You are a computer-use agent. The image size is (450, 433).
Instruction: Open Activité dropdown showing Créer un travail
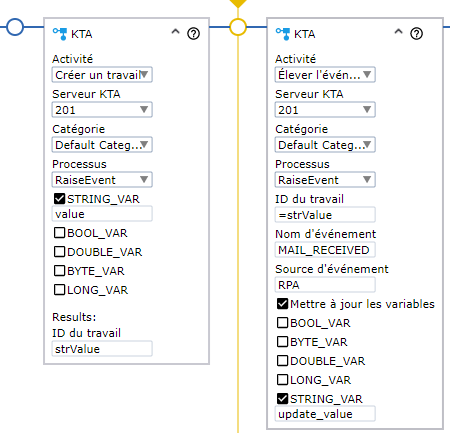(102, 75)
